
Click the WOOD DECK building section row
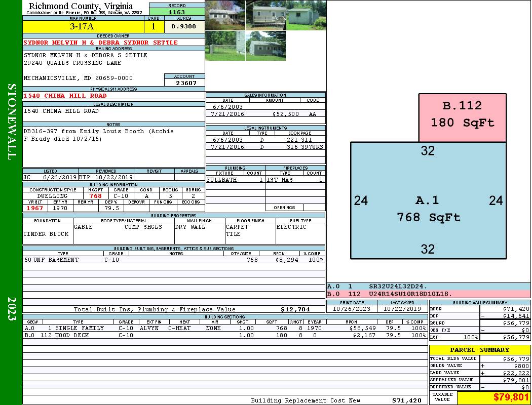coord(225,335)
